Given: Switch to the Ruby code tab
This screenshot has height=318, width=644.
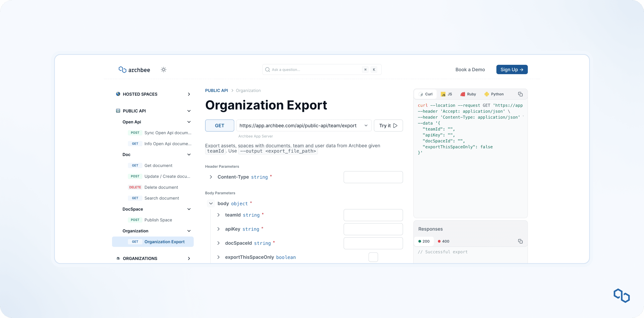Looking at the screenshot, I should tap(468, 94).
